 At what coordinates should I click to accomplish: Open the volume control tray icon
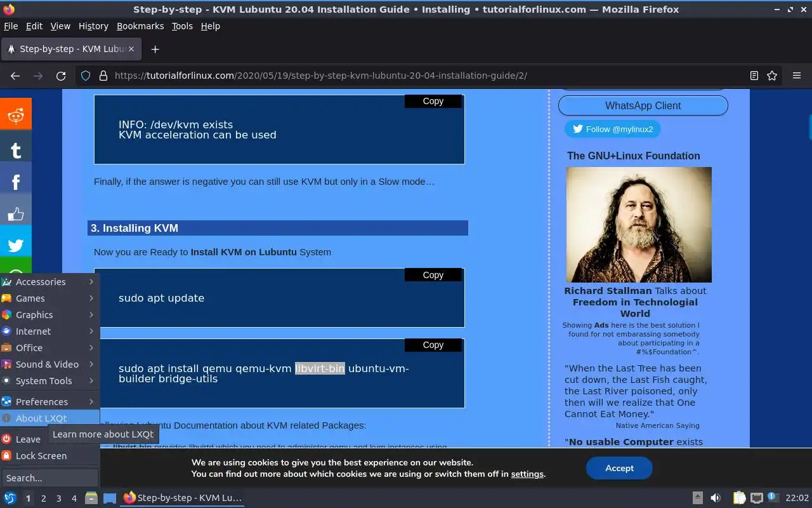716,498
